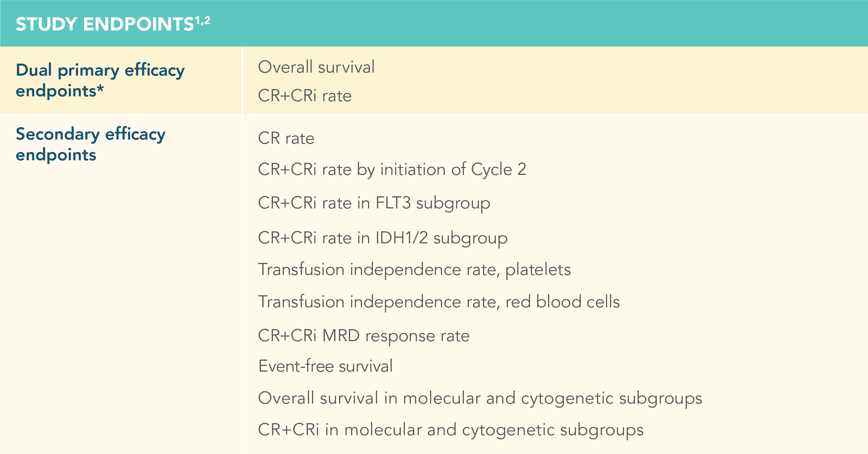Click the 'Secondary efficacy endpoints' row label

click(x=90, y=144)
